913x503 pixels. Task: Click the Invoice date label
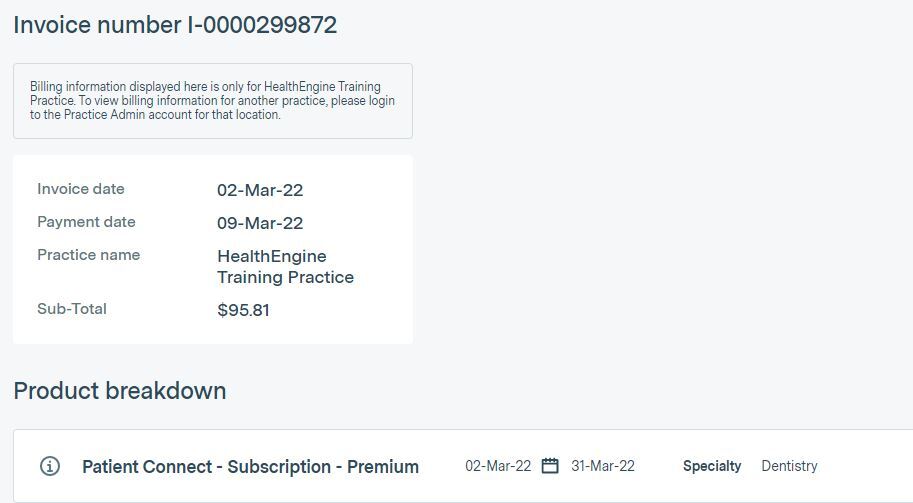coord(81,189)
